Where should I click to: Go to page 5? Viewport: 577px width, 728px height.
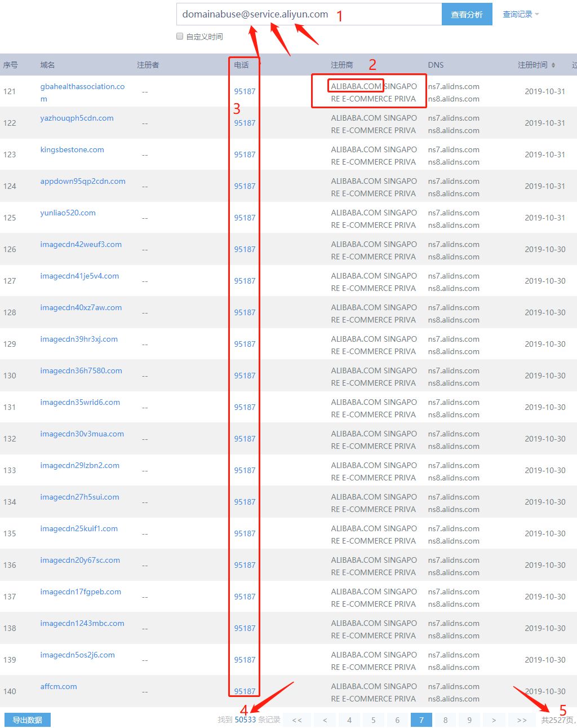tap(374, 720)
